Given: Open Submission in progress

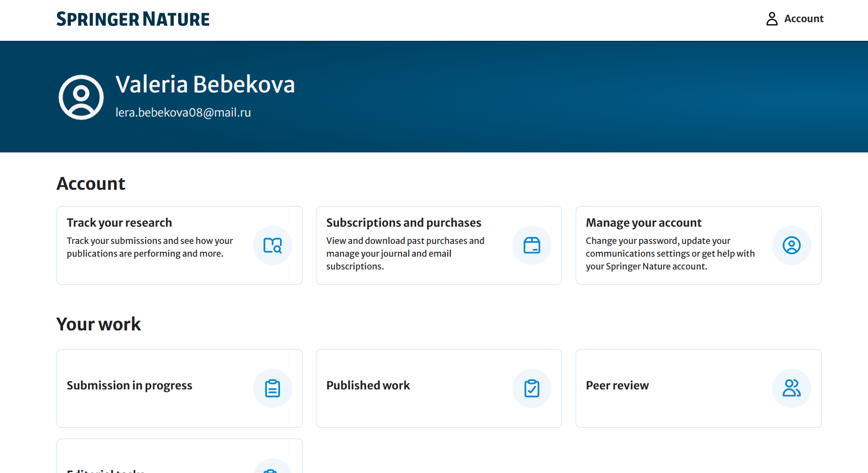Looking at the screenshot, I should (x=129, y=385).
